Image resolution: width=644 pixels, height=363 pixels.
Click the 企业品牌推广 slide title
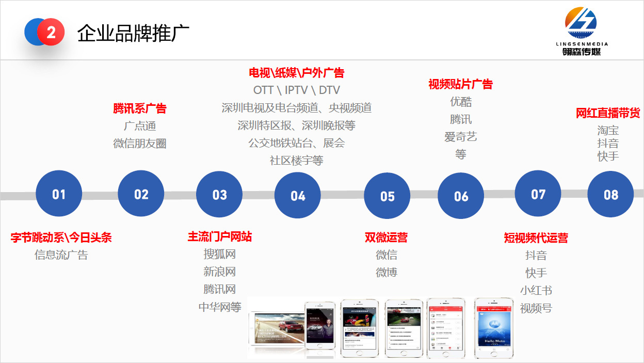click(133, 33)
